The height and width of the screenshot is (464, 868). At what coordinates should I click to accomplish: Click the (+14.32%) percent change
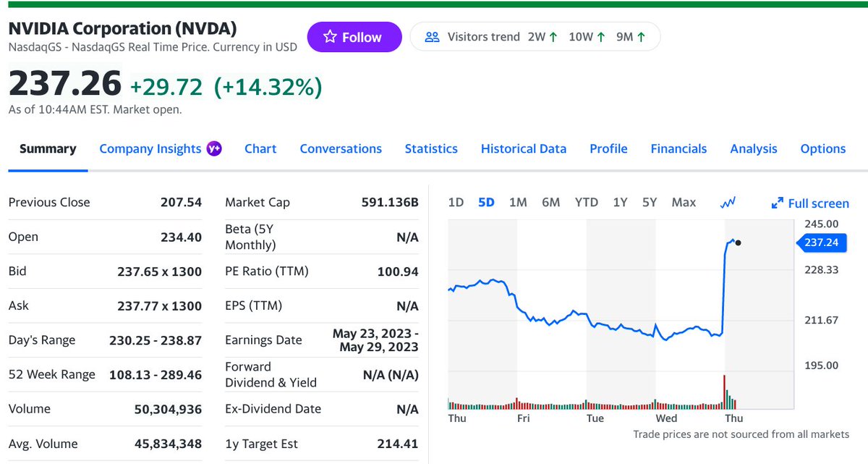coord(268,87)
